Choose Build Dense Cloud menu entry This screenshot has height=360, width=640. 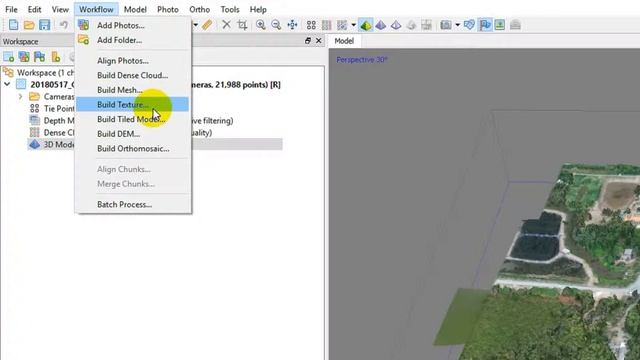coord(133,76)
